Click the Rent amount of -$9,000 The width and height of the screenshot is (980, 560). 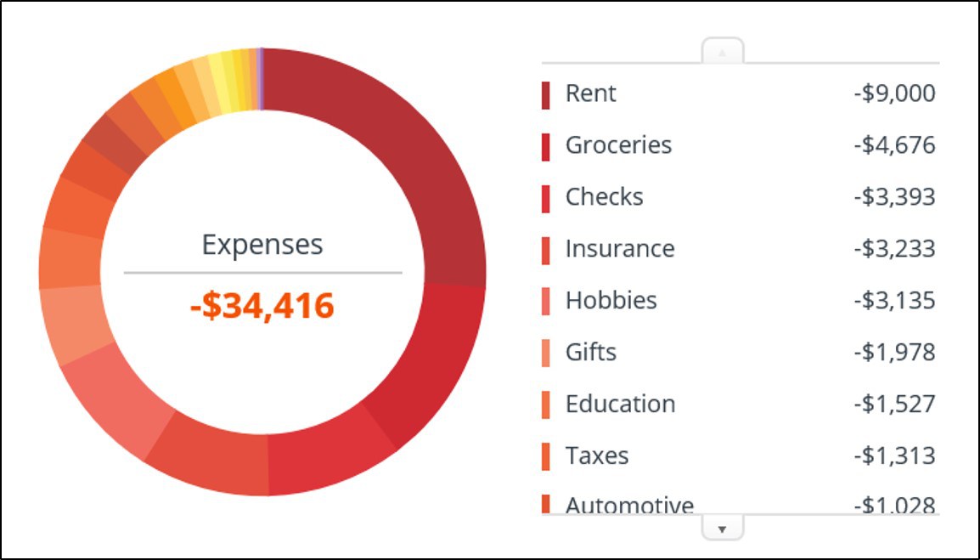pos(893,93)
